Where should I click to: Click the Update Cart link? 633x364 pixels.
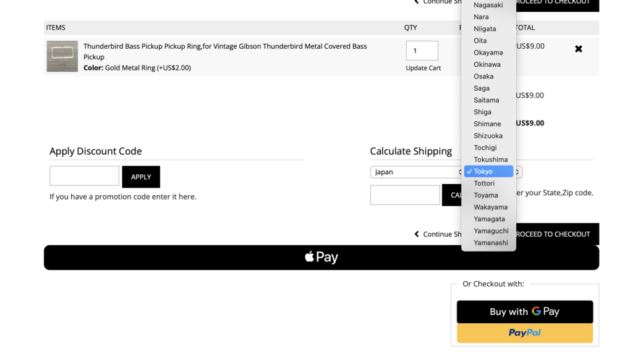pos(423,68)
